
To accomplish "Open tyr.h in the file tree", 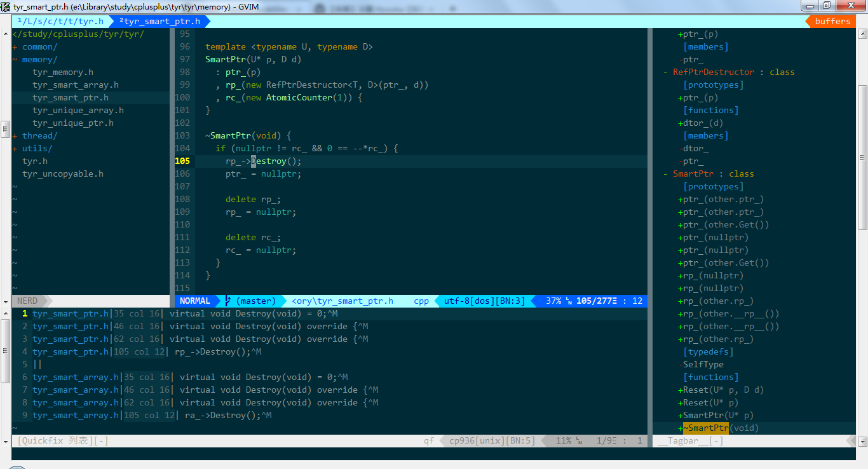I will [35, 161].
